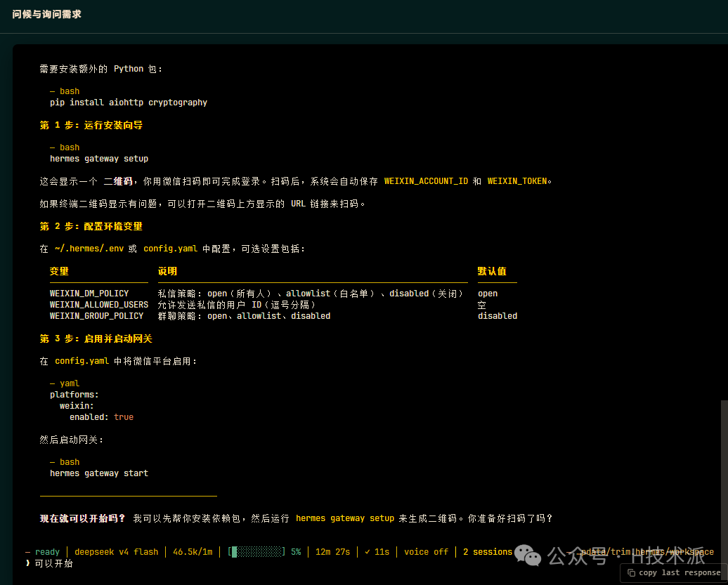
Task: Open the '2 sessions' status entry
Action: click(x=487, y=551)
